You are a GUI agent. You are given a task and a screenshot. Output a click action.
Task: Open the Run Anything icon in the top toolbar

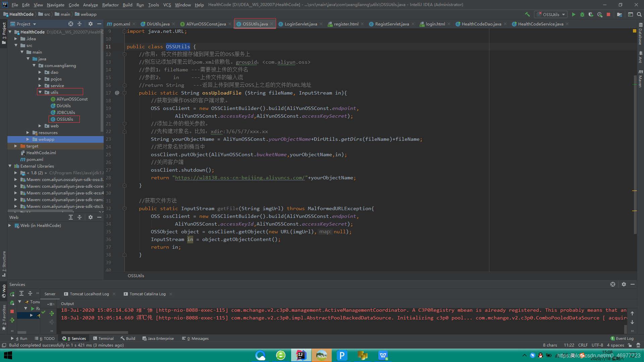click(631, 14)
